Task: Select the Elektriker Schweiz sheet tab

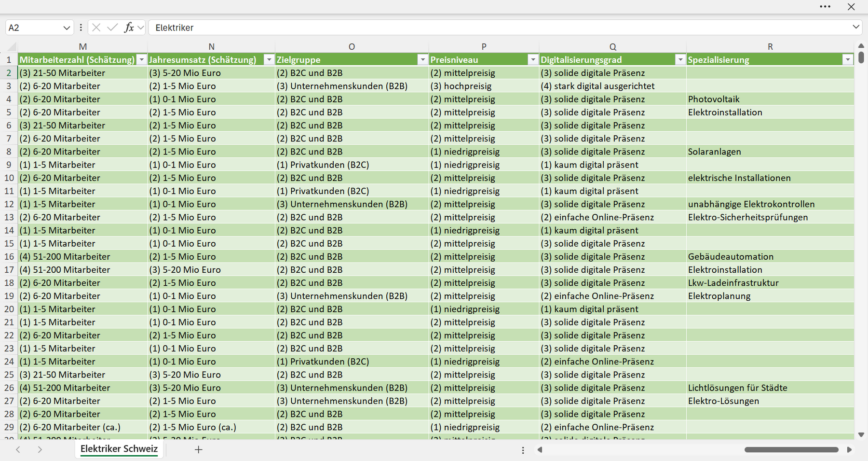Action: coord(119,449)
